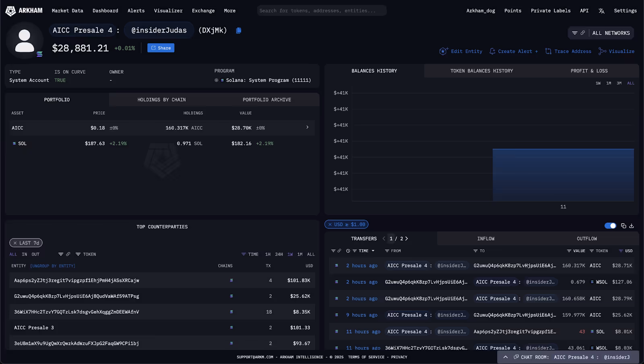Click UNGROUP BY ENTITY toggle link
644x364 pixels.
[x=53, y=266]
